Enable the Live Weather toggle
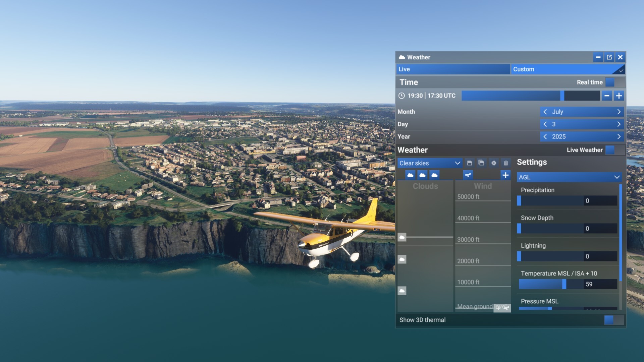Viewport: 644px width, 362px height. point(614,150)
